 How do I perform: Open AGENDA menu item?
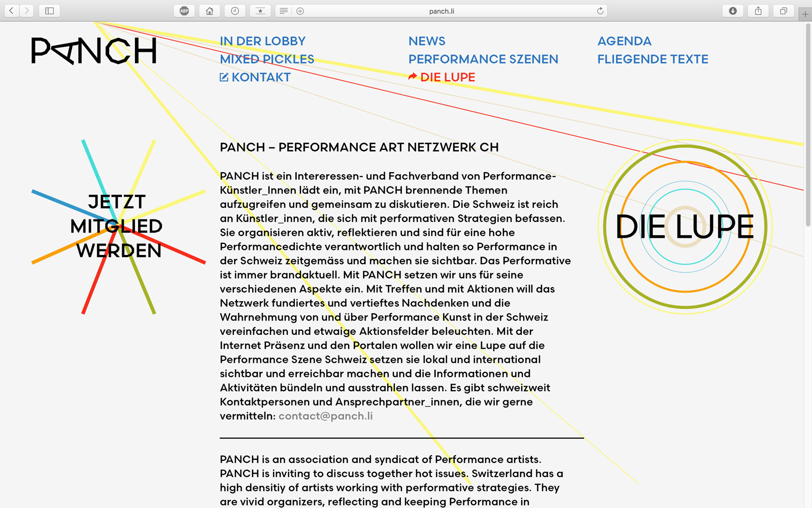pyautogui.click(x=624, y=41)
